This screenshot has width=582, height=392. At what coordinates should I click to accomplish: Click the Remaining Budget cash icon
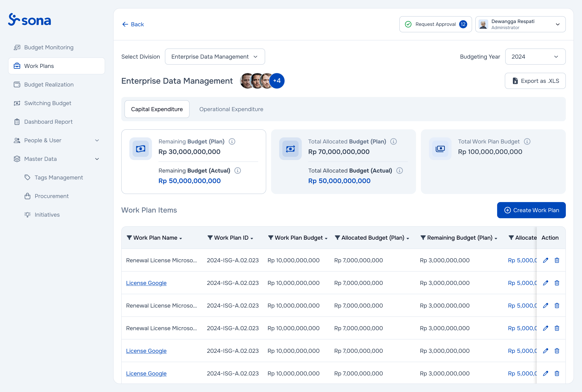coord(140,149)
